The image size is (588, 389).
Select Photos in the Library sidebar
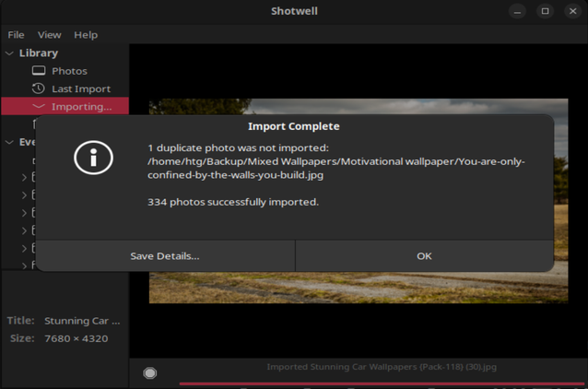tap(69, 71)
